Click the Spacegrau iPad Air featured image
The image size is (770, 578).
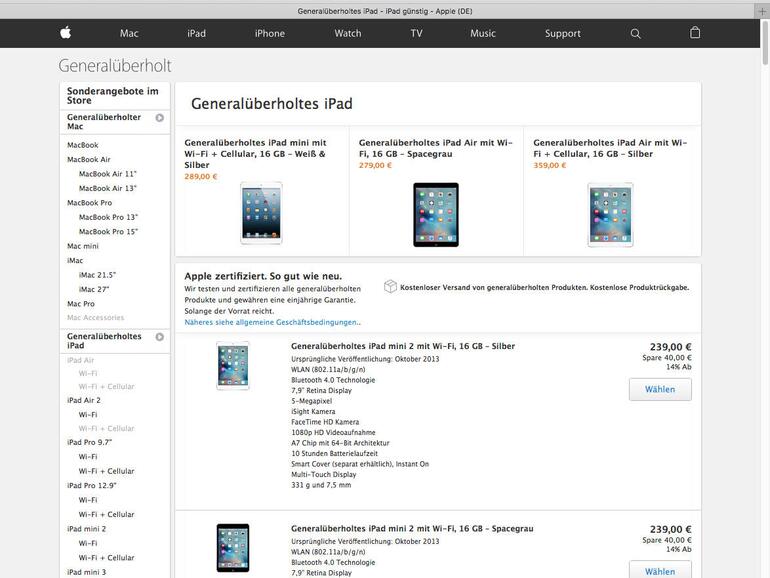pos(436,215)
